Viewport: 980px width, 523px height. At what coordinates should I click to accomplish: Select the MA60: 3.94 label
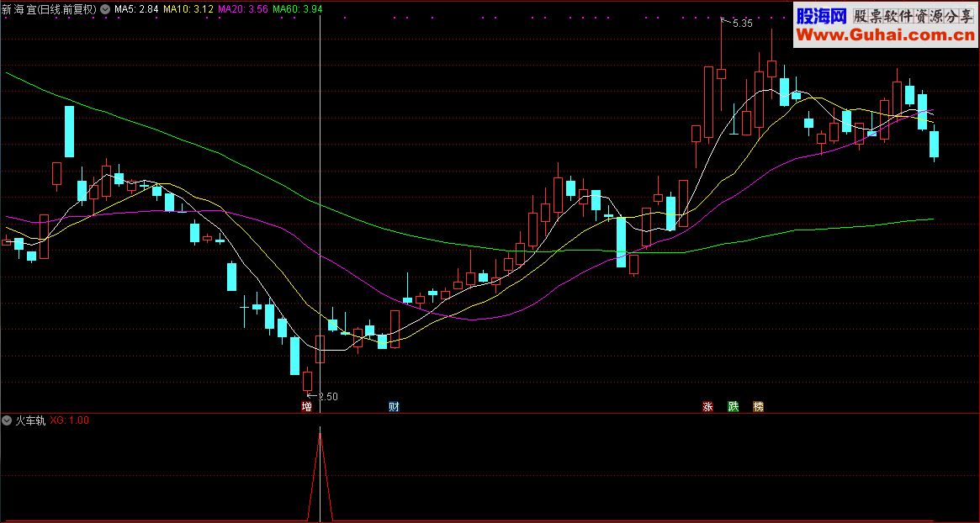click(x=298, y=9)
